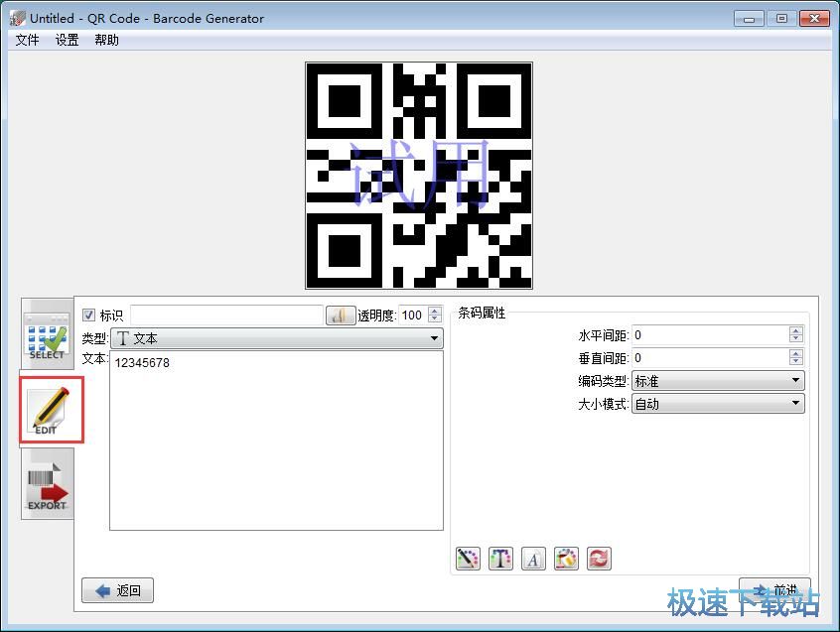Open font settings with the A icon
The width and height of the screenshot is (840, 632).
pyautogui.click(x=533, y=559)
